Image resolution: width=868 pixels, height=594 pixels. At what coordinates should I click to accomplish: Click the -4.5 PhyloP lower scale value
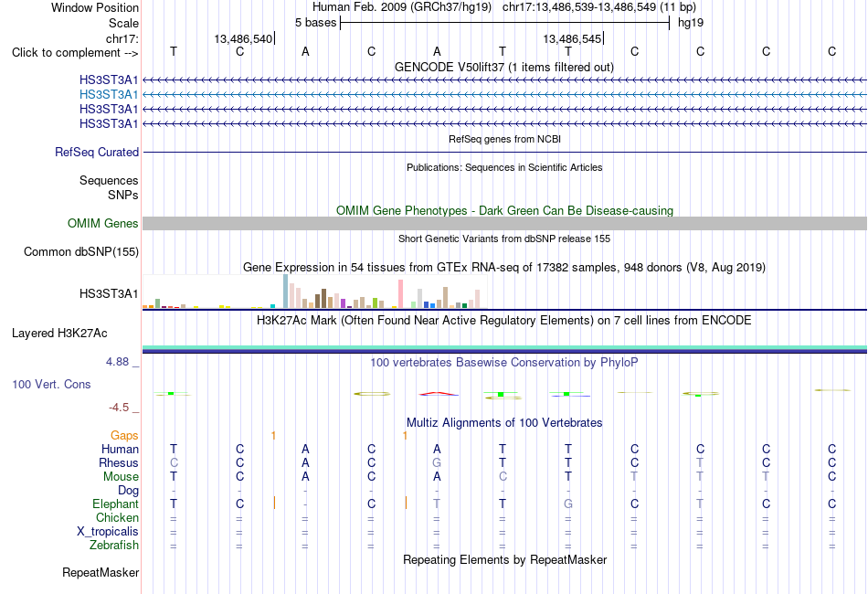(x=119, y=408)
